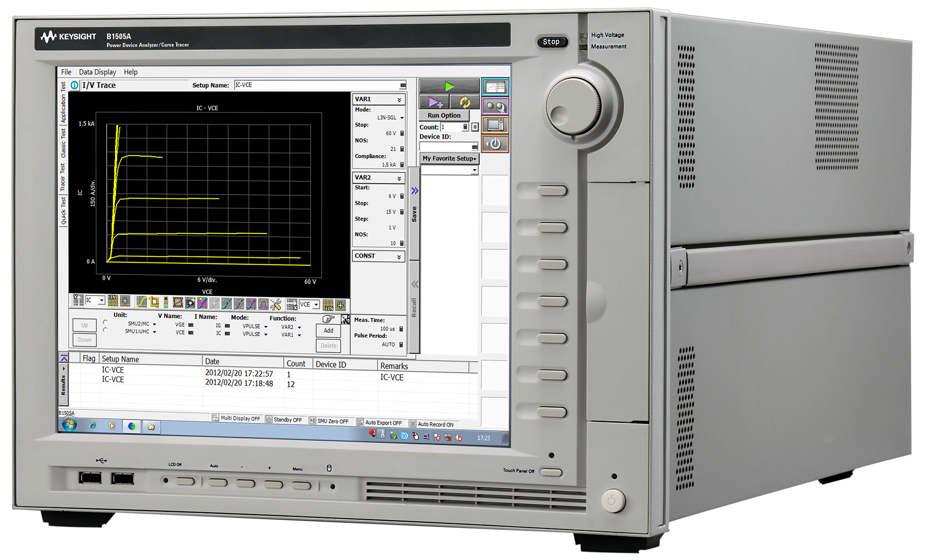
Task: Open the wrench and nut configuration icon
Action: [495, 107]
